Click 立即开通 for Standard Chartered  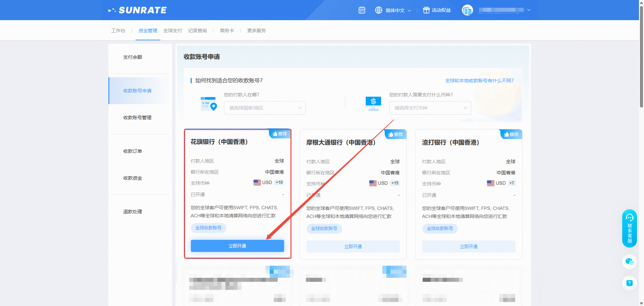point(469,247)
